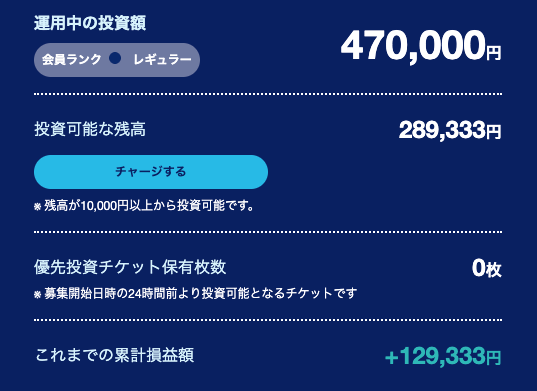Click the ※ mark before 残高 note
The height and width of the screenshot is (391, 537).
pyautogui.click(x=38, y=207)
